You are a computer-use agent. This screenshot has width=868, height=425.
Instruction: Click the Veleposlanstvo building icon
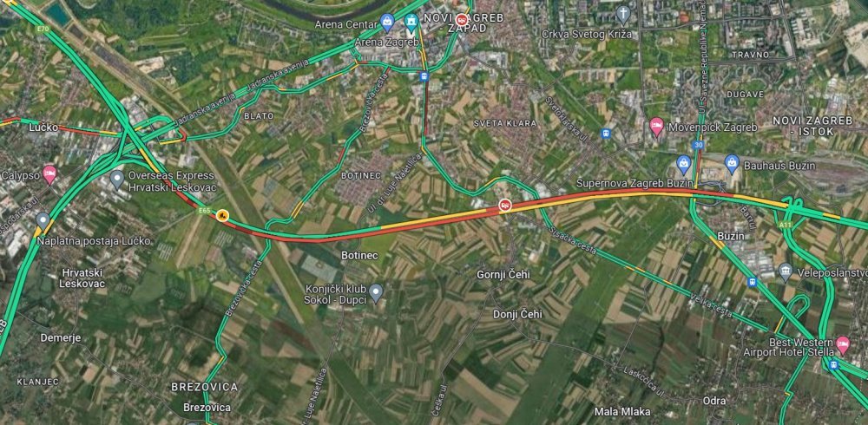pos(786,271)
